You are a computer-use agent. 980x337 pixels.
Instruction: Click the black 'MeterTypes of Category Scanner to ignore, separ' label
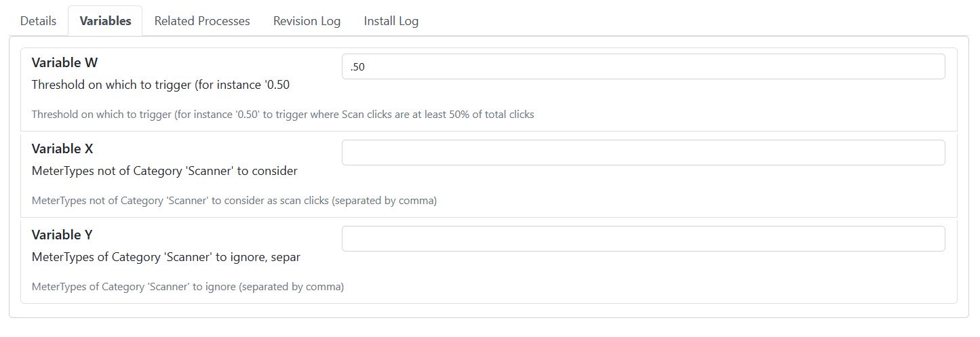click(x=166, y=257)
